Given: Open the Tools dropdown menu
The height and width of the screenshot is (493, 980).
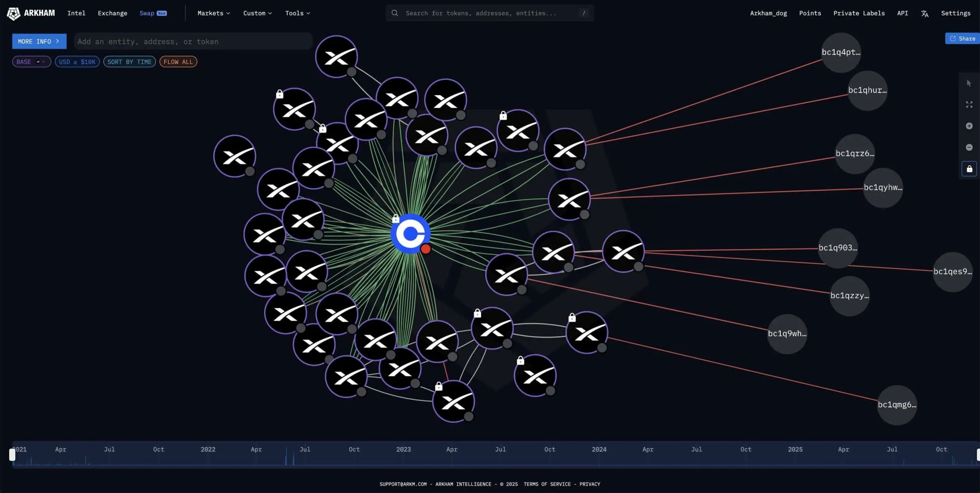Looking at the screenshot, I should [x=297, y=13].
